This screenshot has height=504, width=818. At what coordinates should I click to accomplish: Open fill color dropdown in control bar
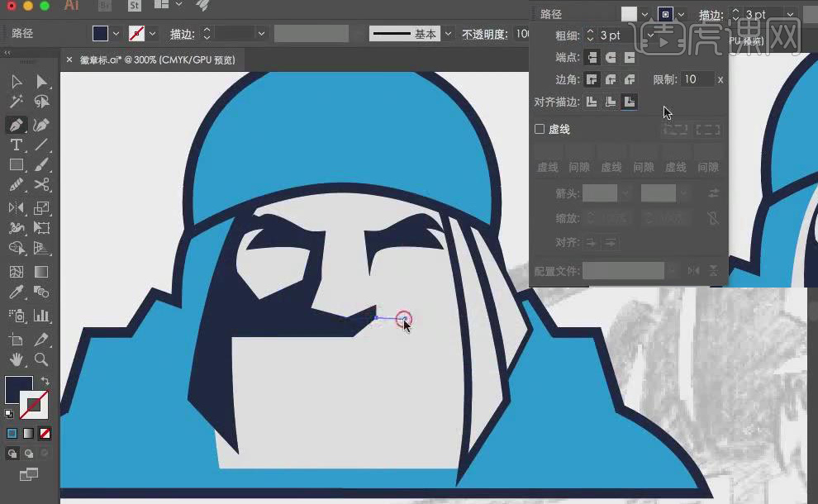coord(116,34)
